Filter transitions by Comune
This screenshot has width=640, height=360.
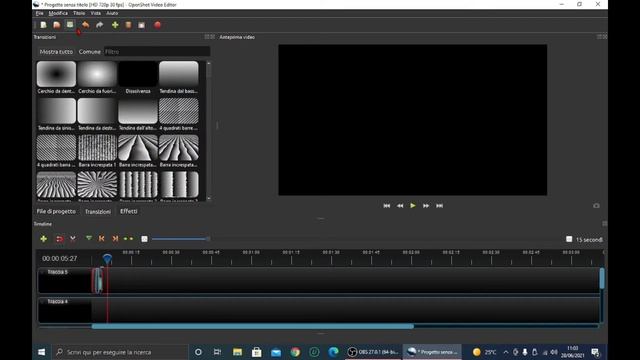tap(89, 52)
